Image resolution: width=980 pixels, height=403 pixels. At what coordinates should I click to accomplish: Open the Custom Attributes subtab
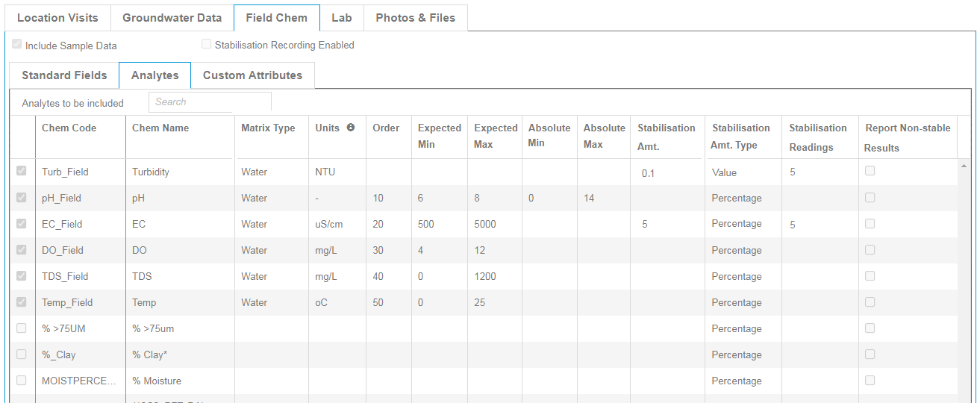pos(252,75)
